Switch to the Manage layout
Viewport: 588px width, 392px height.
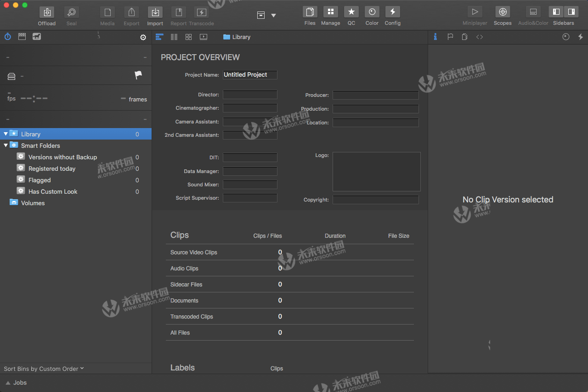point(331,12)
